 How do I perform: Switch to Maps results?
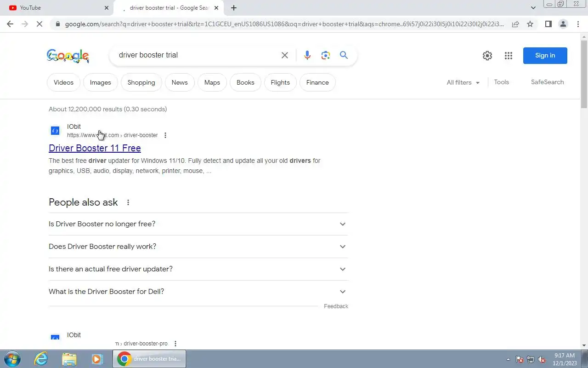click(x=212, y=82)
